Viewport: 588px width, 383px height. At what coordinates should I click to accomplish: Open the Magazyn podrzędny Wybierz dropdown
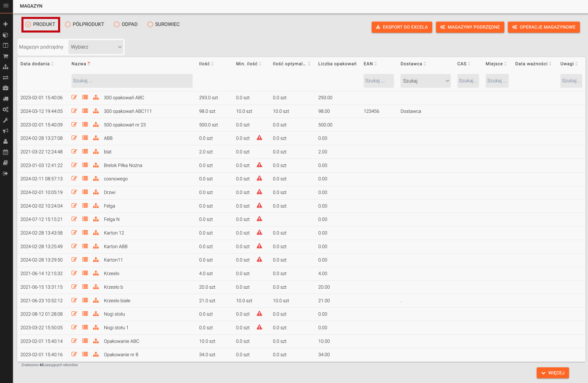tap(96, 47)
